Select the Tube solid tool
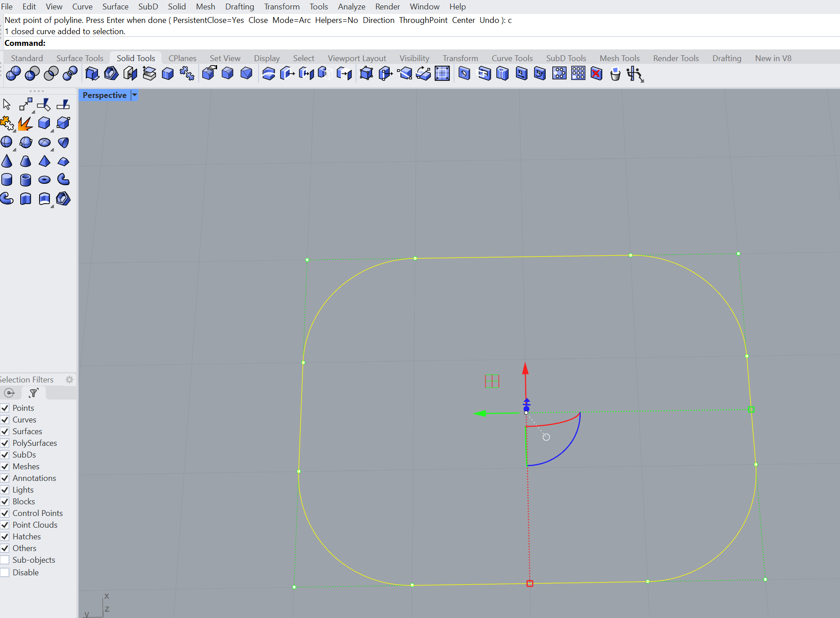This screenshot has width=840, height=618. (26, 180)
